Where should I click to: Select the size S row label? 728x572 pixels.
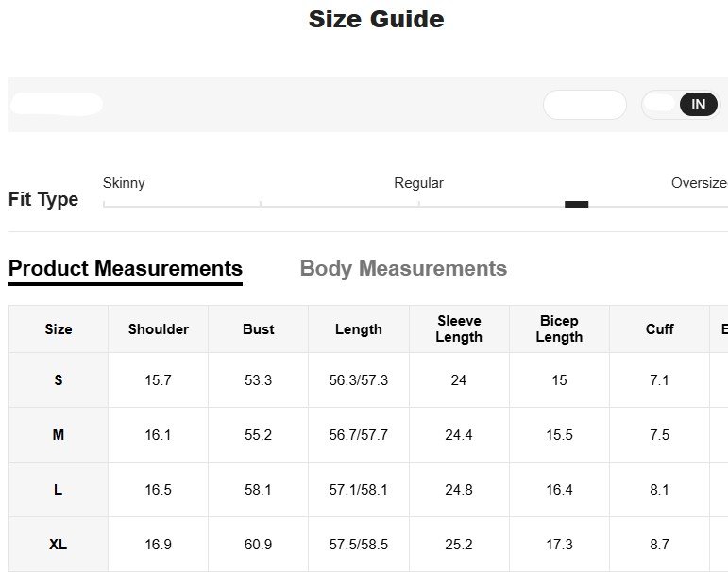(59, 380)
